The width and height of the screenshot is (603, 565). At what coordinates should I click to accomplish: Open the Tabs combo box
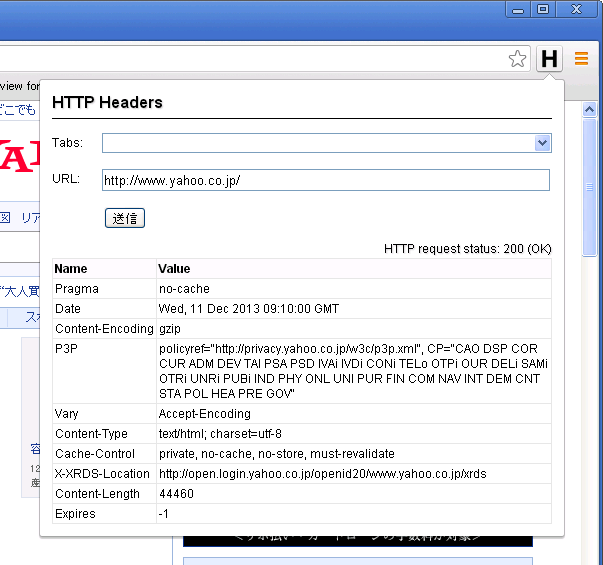click(x=326, y=143)
